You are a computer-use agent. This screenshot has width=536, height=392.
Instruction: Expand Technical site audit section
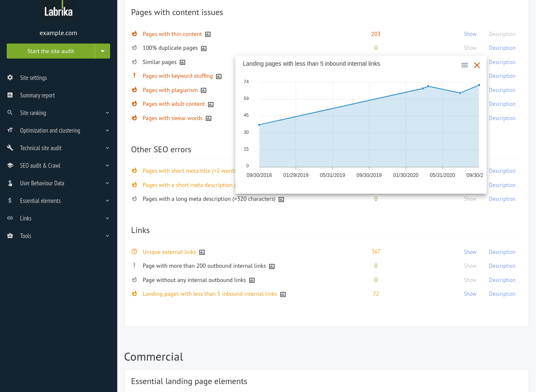58,148
